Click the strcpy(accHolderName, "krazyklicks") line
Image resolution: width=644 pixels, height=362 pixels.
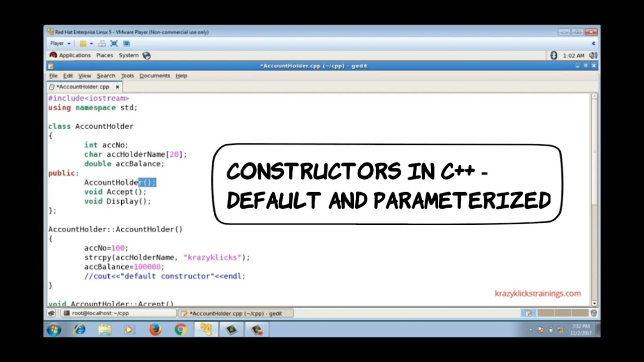(x=167, y=257)
